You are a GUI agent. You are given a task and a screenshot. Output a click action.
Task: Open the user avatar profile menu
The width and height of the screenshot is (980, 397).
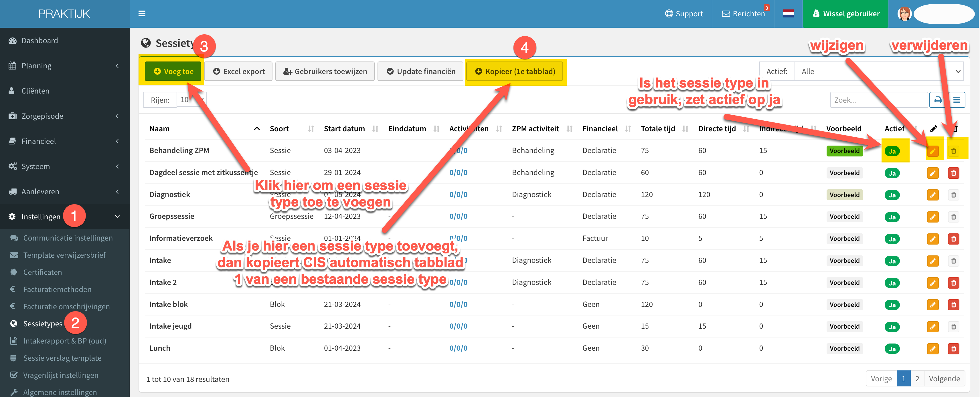point(905,14)
